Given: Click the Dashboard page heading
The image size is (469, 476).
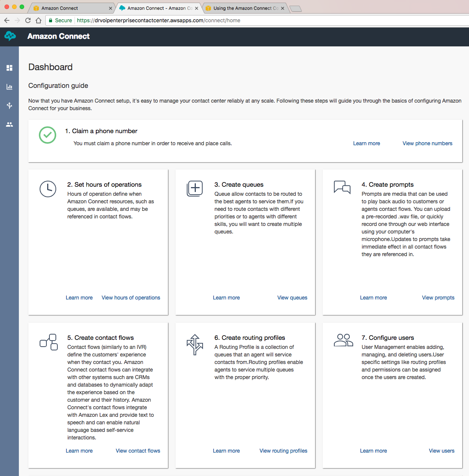Looking at the screenshot, I should coord(51,67).
